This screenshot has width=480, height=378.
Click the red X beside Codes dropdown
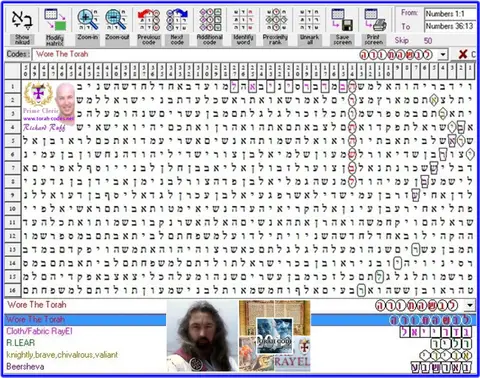(x=463, y=54)
